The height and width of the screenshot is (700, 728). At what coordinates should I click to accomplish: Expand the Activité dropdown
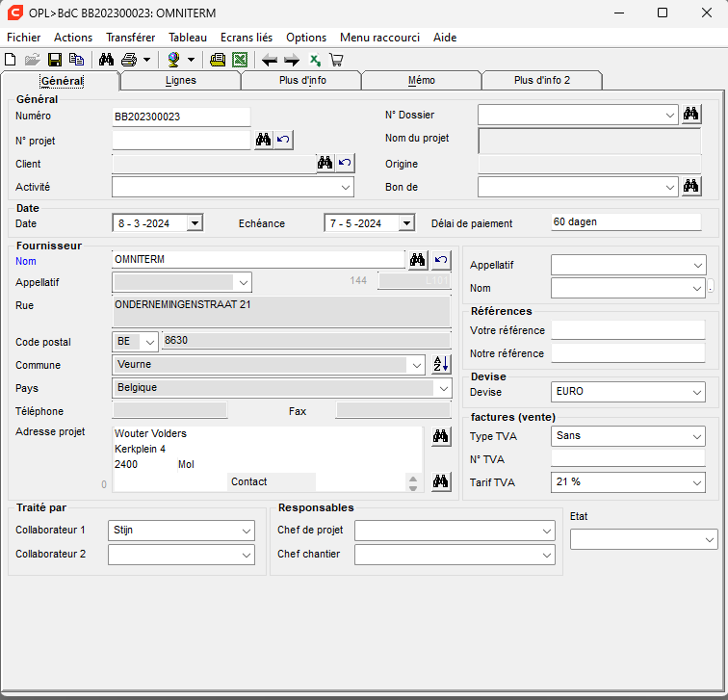(x=345, y=188)
